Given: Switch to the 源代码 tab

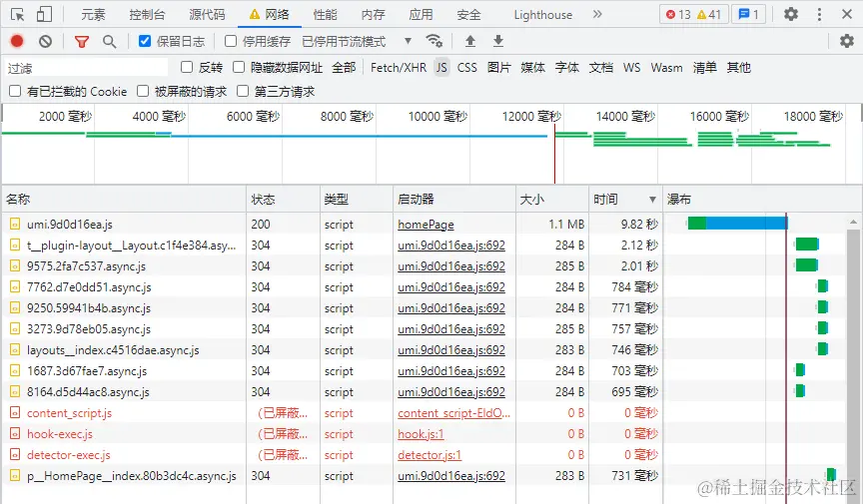Looking at the screenshot, I should point(207,15).
